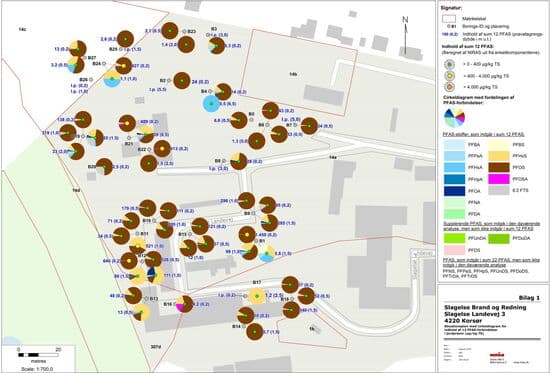Click the Bilag 1 title text
This screenshot has height=373, width=550.
[529, 298]
